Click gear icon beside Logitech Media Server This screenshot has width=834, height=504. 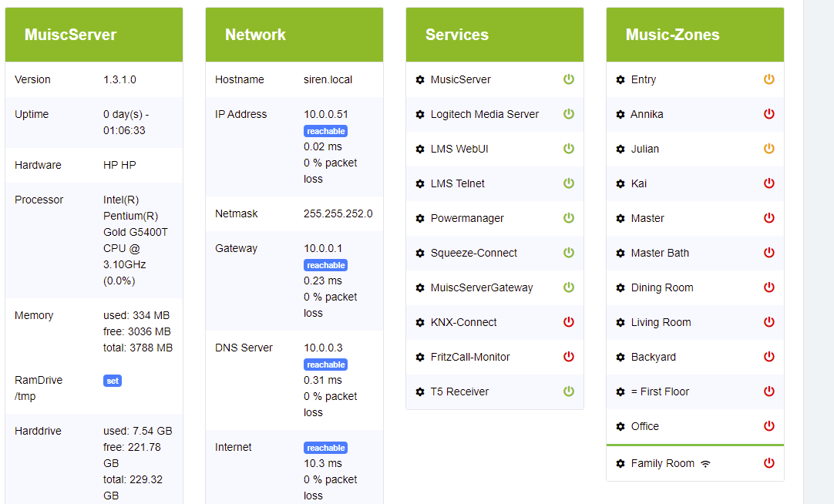(420, 114)
